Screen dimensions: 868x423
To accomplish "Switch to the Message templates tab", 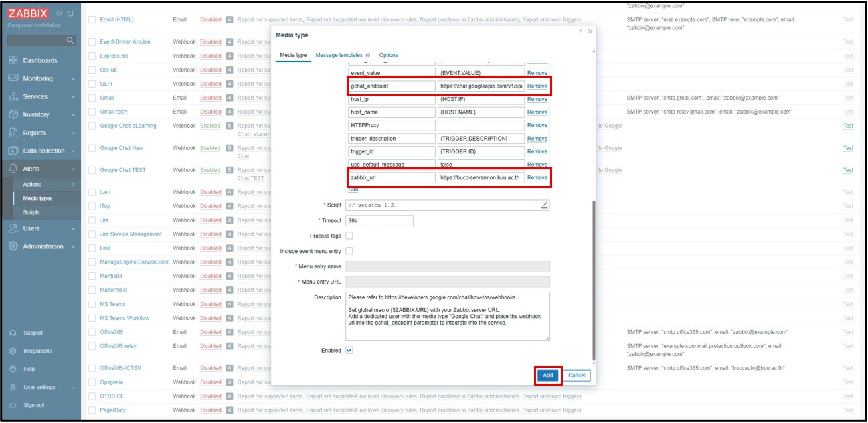I will (339, 55).
